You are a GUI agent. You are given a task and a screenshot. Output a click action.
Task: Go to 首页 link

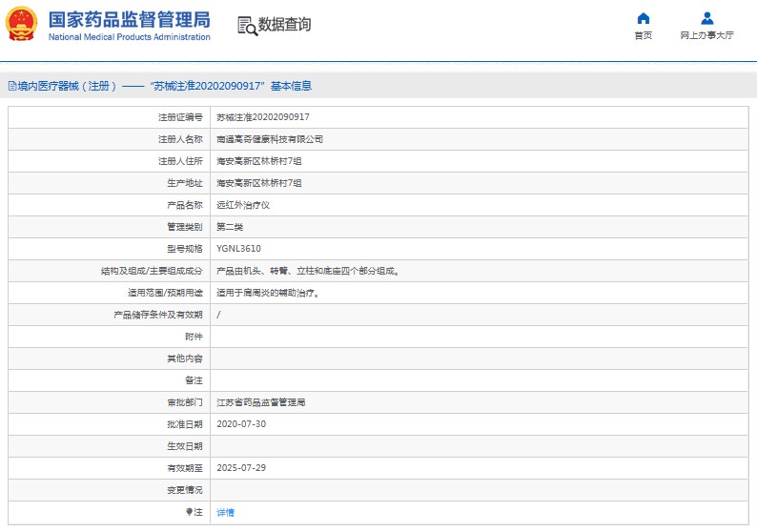tap(643, 35)
